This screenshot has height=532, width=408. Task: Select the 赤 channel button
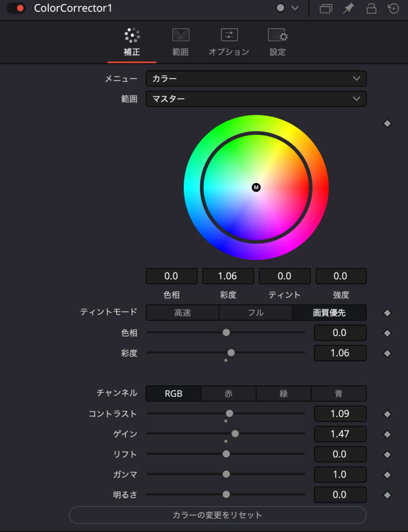click(229, 394)
